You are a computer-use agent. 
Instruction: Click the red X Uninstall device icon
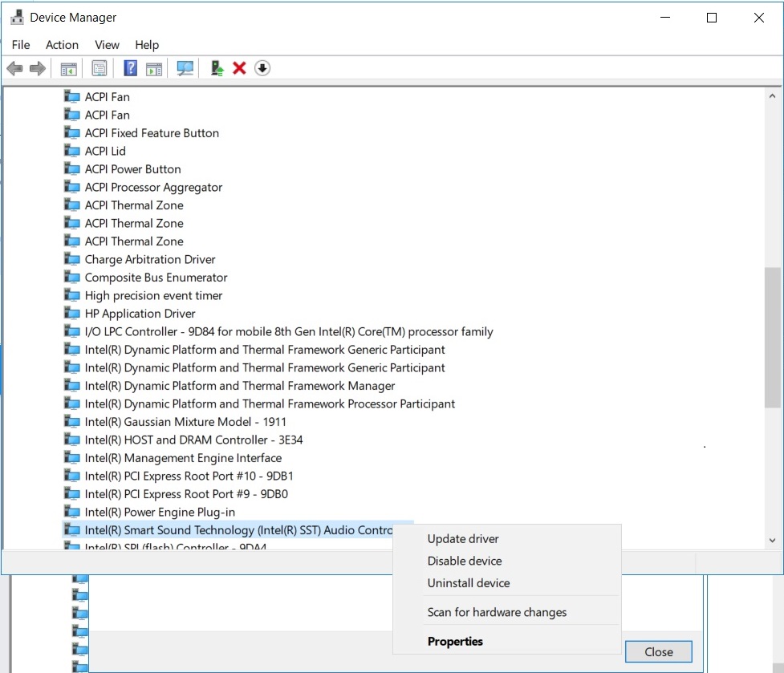coord(239,68)
